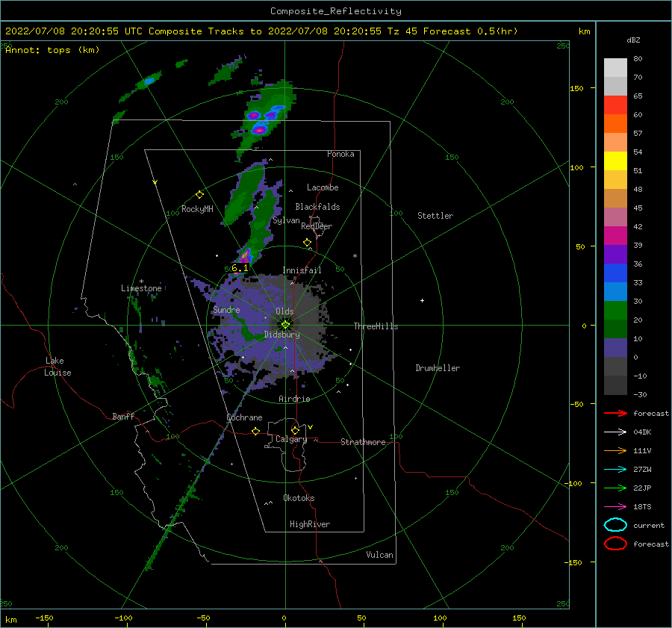Screen dimensions: 672x628
Task: Click the green 22JP arrow legend icon
Action: [615, 488]
